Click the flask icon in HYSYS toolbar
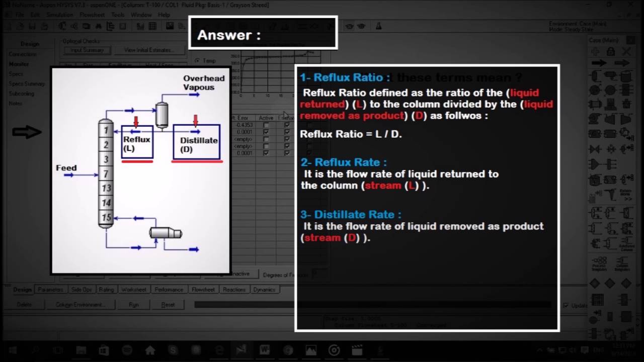The width and height of the screenshot is (644, 362). coord(378,26)
